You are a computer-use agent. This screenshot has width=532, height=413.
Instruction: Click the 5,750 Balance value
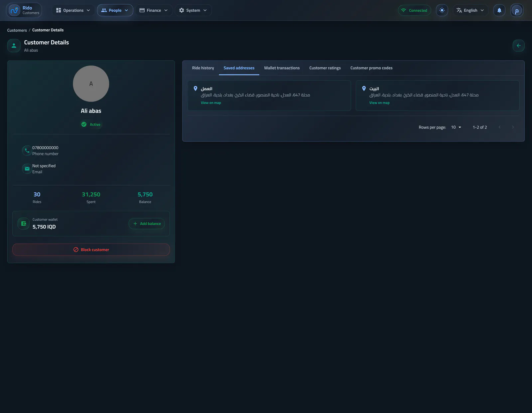coord(145,194)
